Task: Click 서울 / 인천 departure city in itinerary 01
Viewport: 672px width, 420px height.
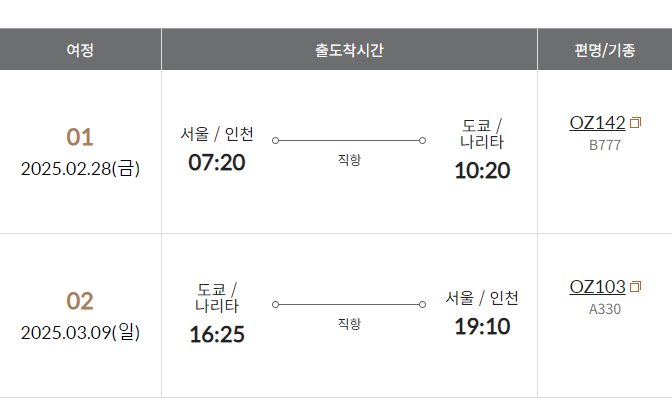Action: (217, 134)
